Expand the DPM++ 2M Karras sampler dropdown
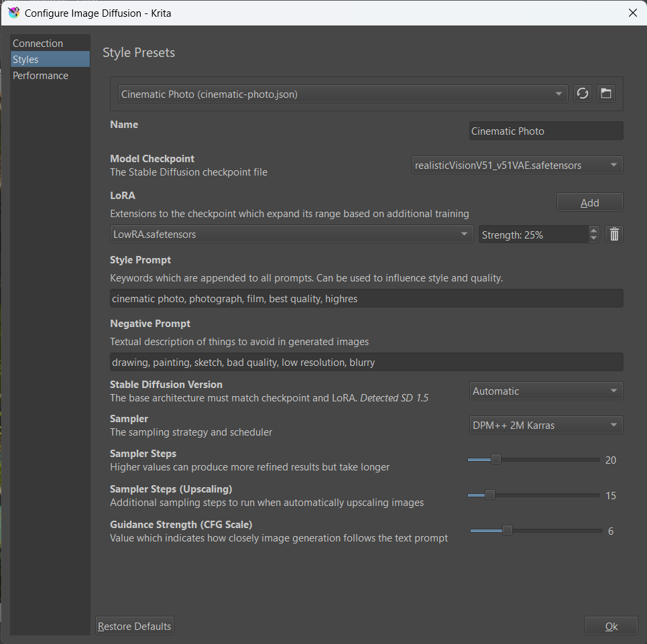 click(x=546, y=425)
